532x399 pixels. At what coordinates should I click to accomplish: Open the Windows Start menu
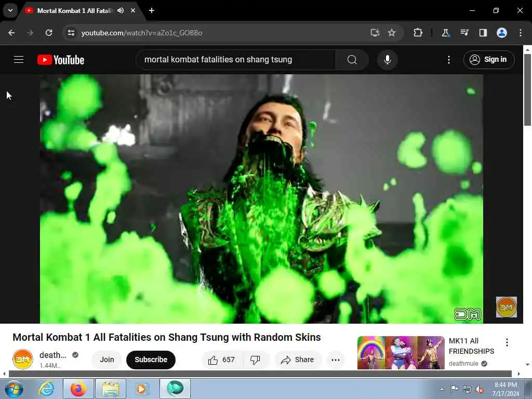[x=14, y=389]
